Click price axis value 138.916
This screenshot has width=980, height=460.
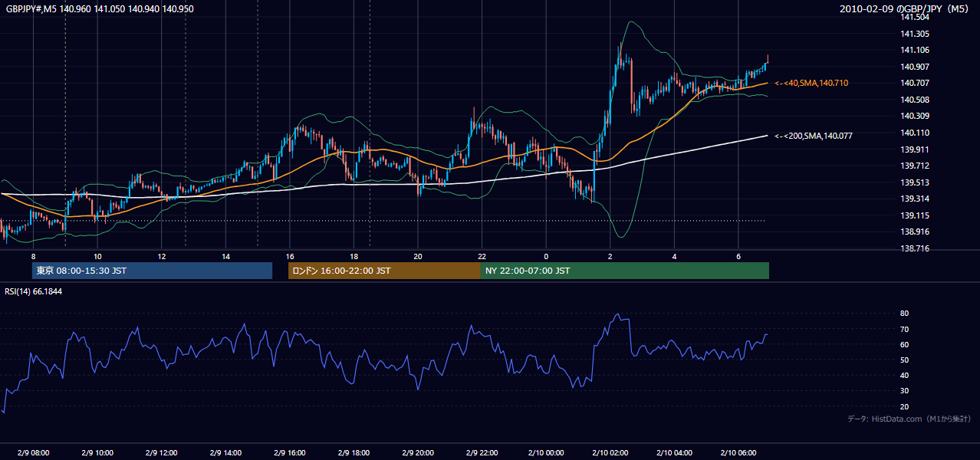(915, 232)
